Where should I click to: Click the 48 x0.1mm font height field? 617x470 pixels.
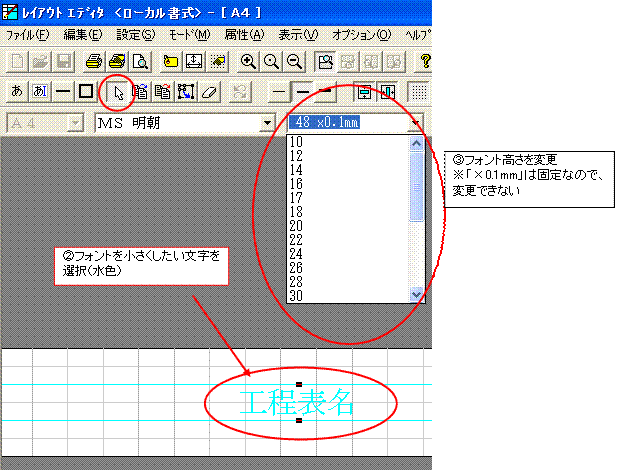348,122
